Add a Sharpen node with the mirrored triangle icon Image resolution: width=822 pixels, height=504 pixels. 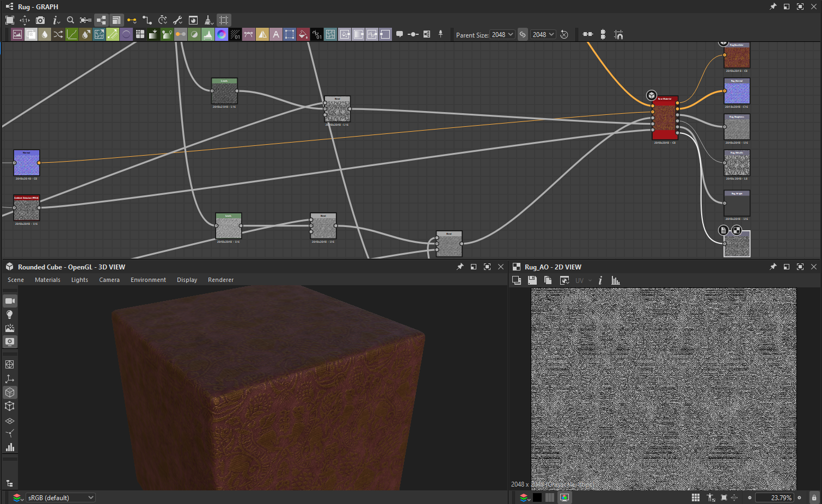[262, 34]
